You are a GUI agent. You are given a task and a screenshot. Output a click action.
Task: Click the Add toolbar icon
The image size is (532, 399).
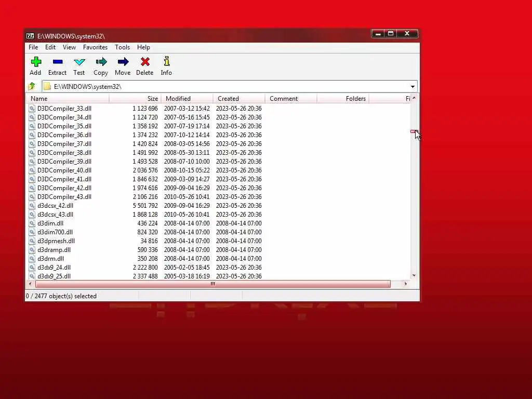[36, 62]
